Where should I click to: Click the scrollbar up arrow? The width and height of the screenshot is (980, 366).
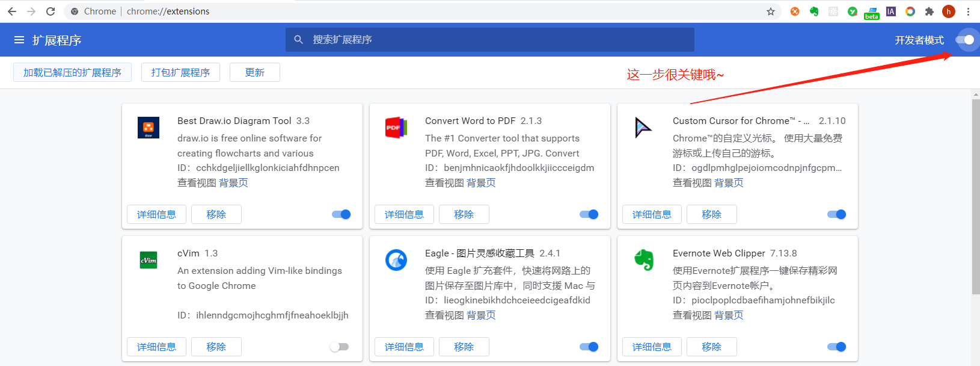[x=976, y=95]
